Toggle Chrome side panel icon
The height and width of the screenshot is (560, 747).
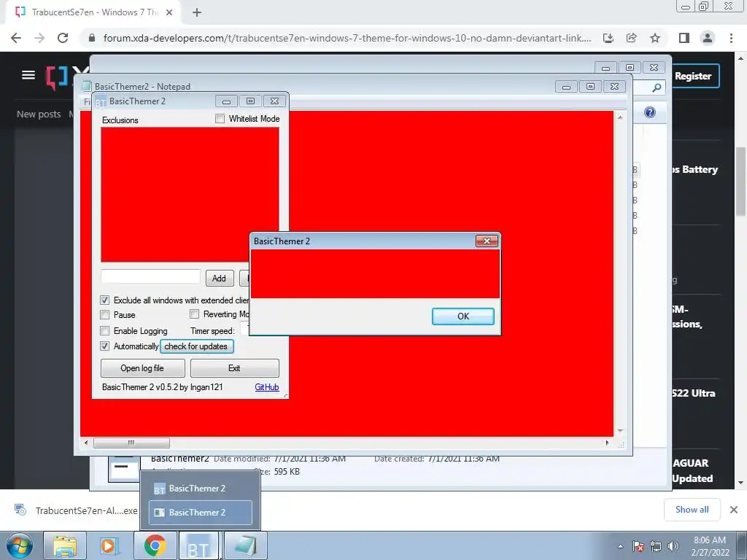click(x=684, y=38)
